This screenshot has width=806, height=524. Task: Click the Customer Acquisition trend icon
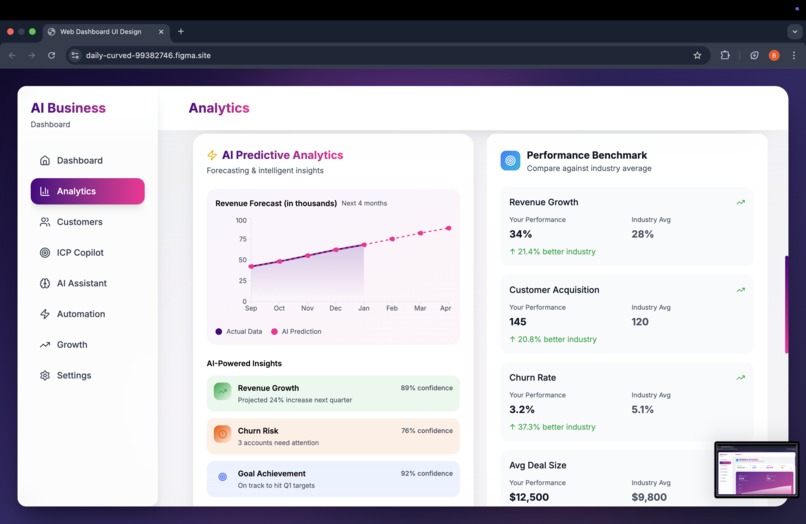click(741, 290)
